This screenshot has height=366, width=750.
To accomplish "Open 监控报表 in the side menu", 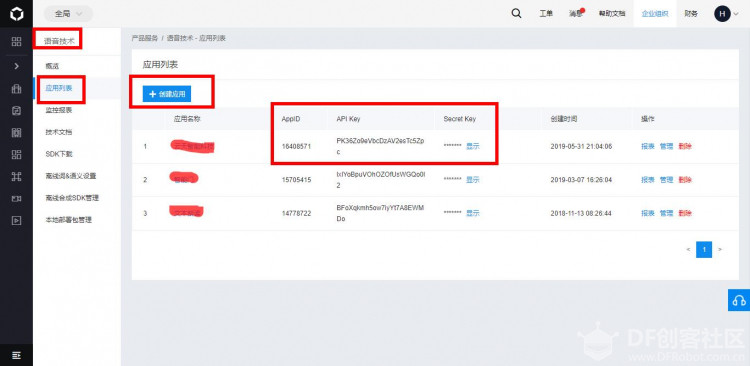I will pyautogui.click(x=59, y=110).
